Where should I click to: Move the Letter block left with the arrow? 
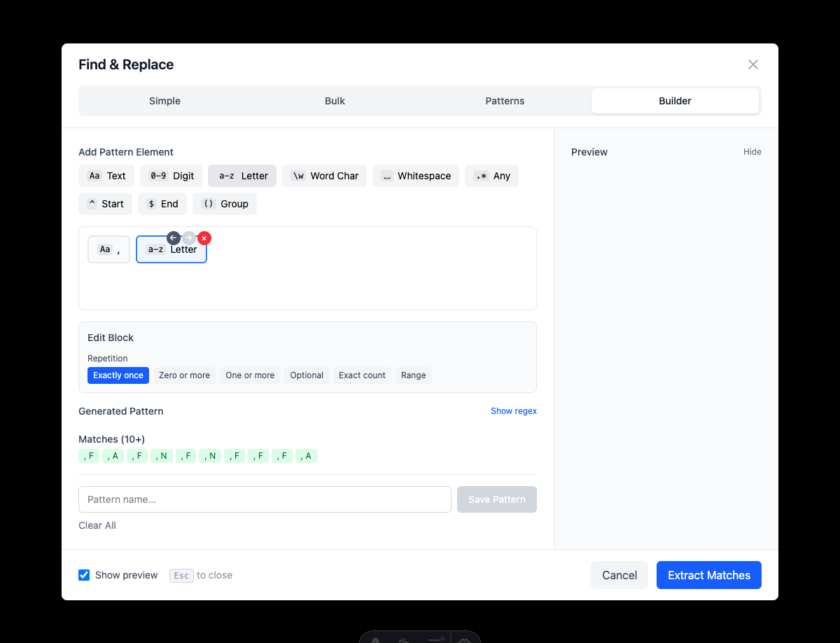[x=173, y=238]
